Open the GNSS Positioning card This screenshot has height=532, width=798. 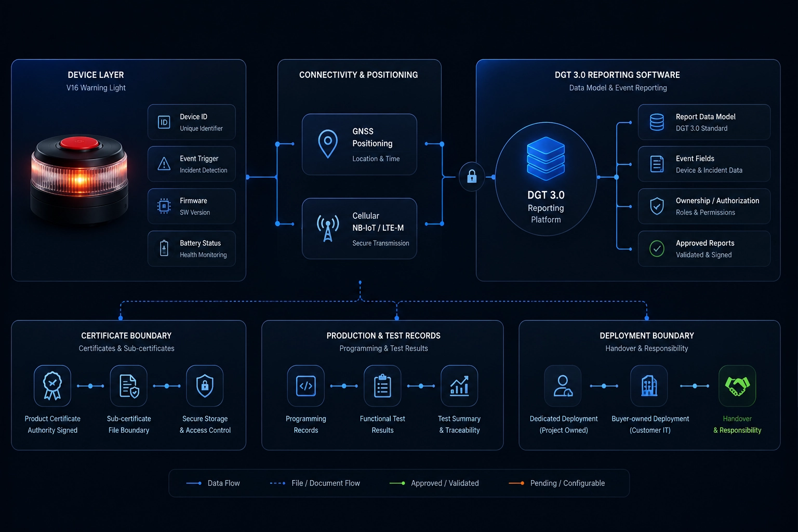(x=360, y=144)
